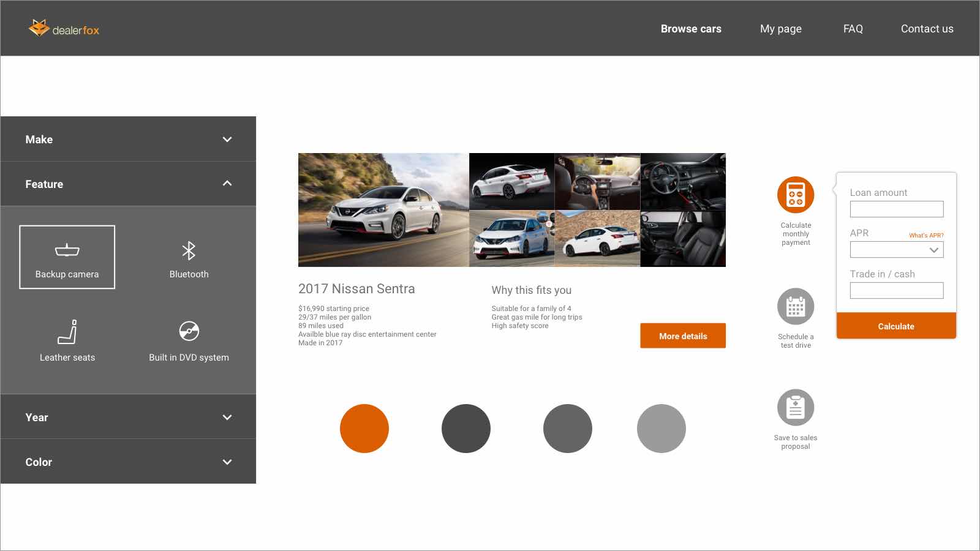
Task: Click the leather seat icon
Action: [x=67, y=332]
